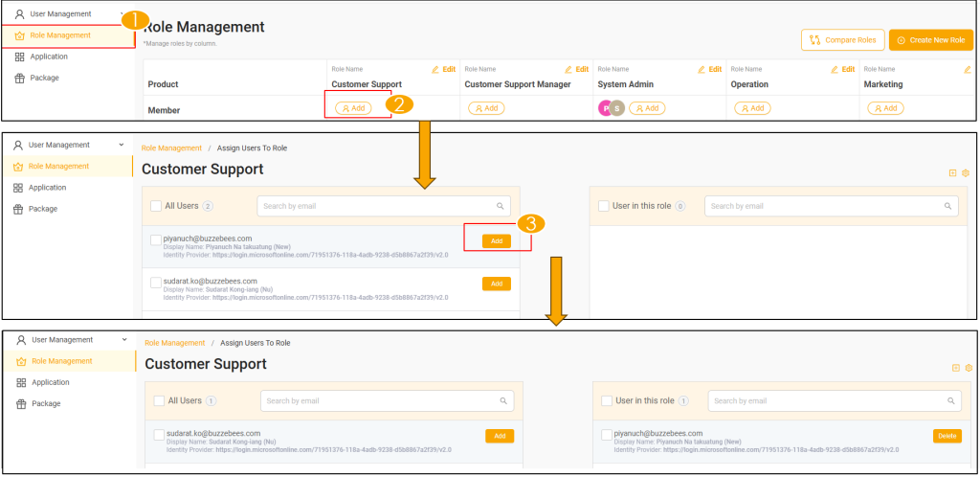The width and height of the screenshot is (980, 477).
Task: Check All Users checkbox showing count 1
Action: tap(160, 400)
